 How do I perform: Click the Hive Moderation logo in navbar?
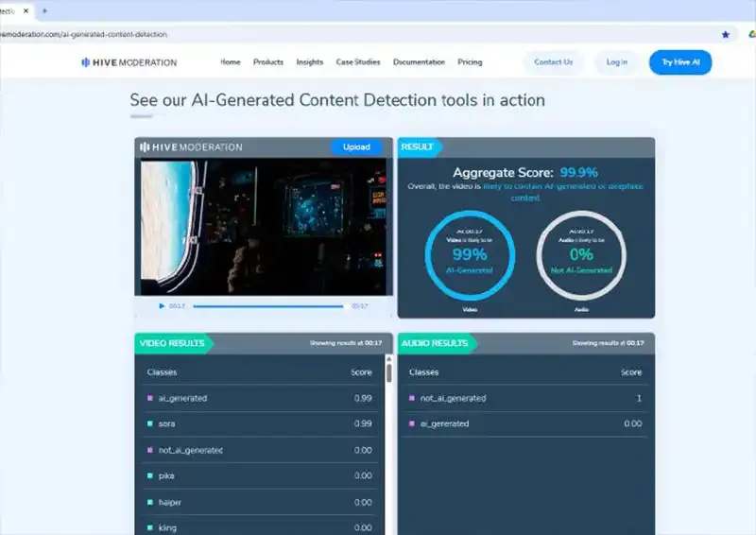(x=129, y=62)
